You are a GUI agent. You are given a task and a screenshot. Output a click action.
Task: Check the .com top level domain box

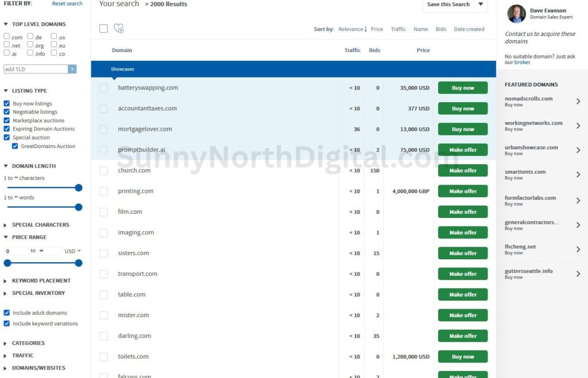[x=7, y=37]
